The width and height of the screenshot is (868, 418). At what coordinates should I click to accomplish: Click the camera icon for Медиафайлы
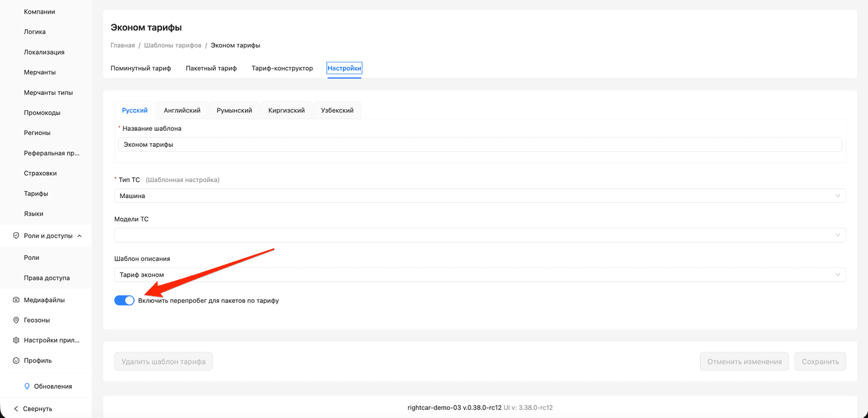(x=16, y=300)
